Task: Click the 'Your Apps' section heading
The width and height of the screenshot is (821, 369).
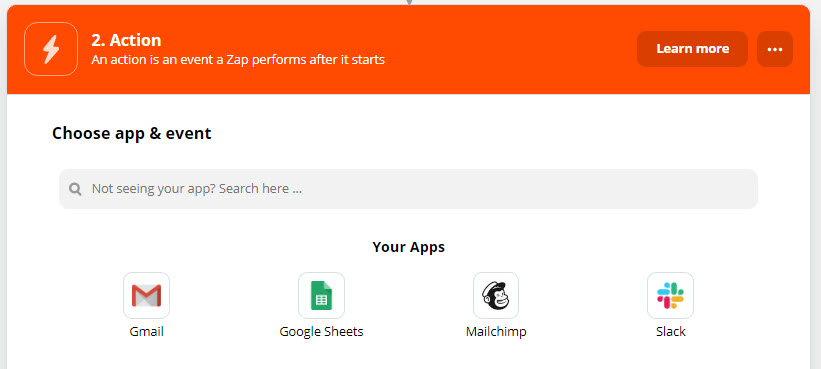Action: coord(408,247)
